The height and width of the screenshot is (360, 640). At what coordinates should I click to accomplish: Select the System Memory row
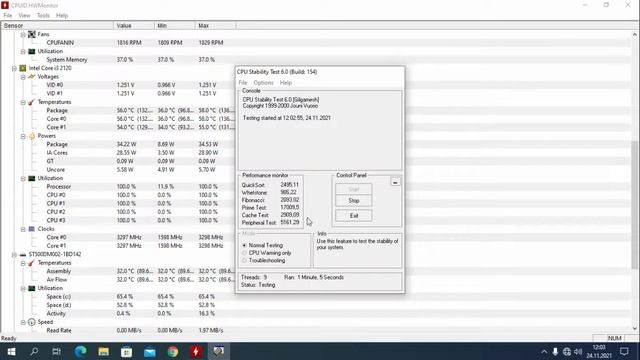click(316, 60)
